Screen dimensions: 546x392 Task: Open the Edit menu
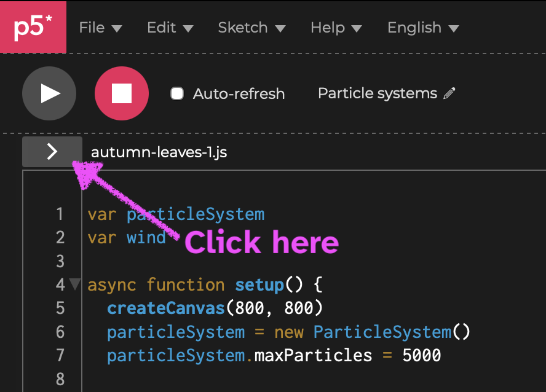coord(170,28)
